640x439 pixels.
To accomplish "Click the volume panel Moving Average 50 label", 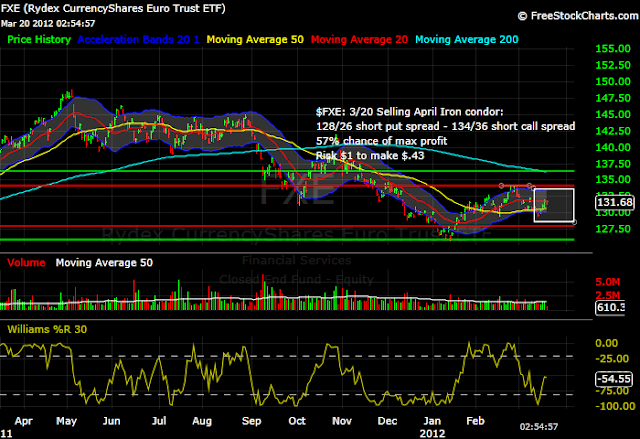I will point(104,263).
